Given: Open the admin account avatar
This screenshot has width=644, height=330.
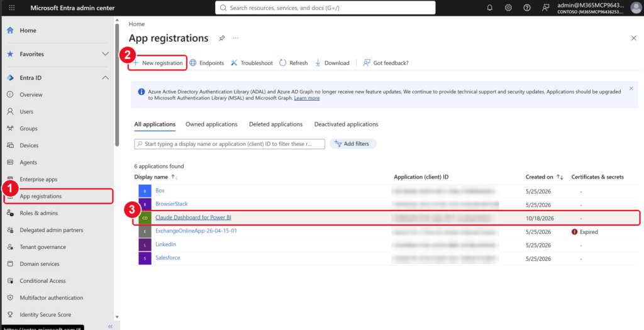Looking at the screenshot, I should 635,8.
